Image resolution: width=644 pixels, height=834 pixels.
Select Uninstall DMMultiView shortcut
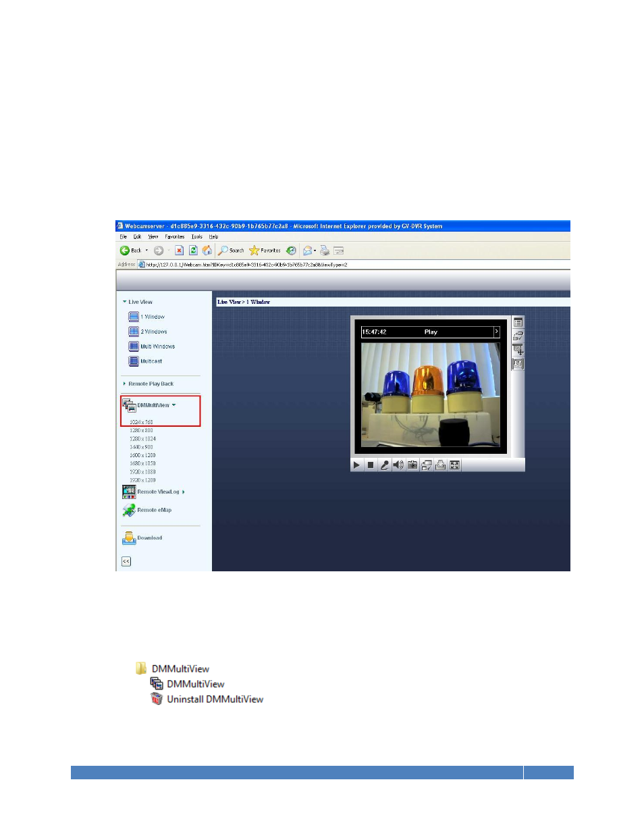pos(207,699)
